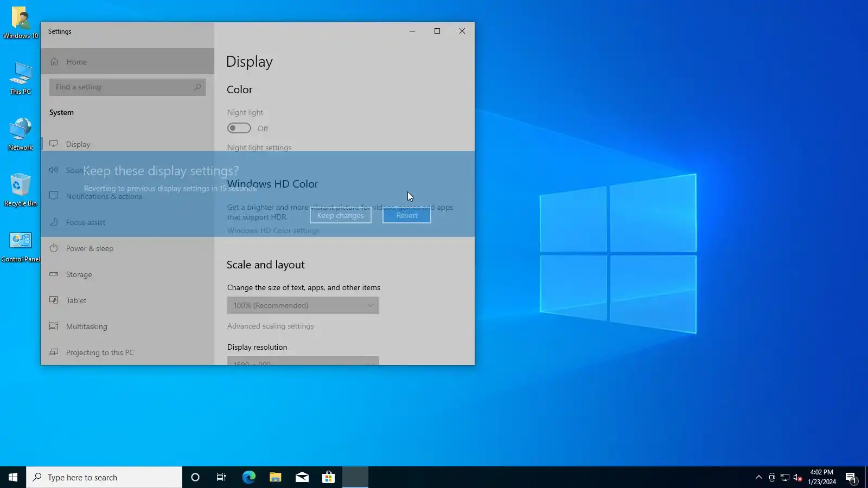Image resolution: width=868 pixels, height=488 pixels.
Task: Open Projecting to this PC icon
Action: tap(54, 352)
